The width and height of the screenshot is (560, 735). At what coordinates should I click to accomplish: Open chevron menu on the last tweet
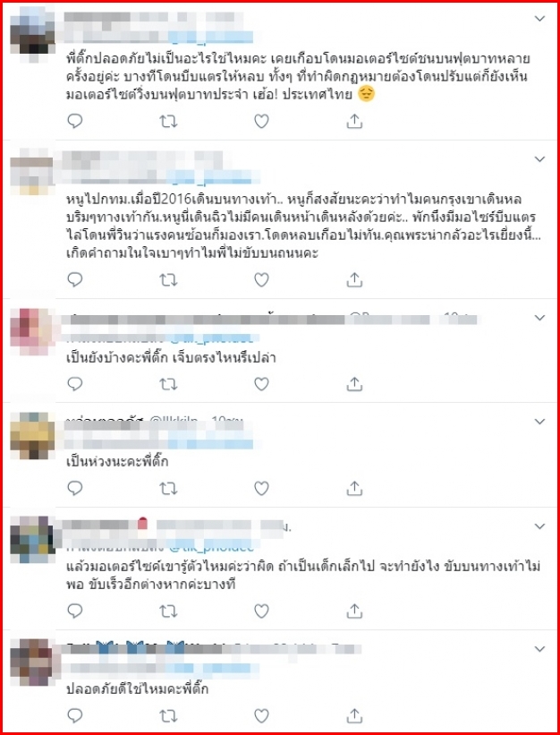pos(539,649)
